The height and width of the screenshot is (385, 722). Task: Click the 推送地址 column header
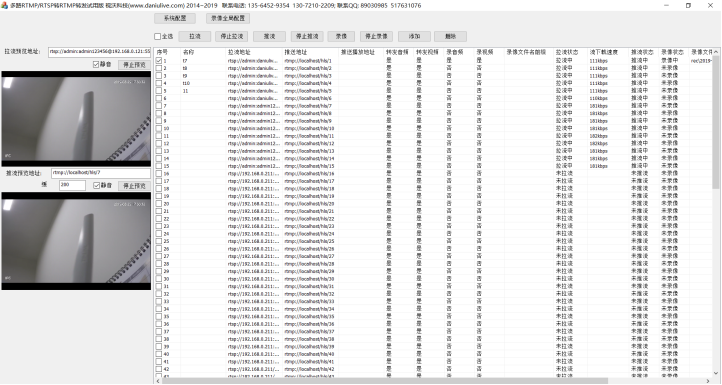coord(310,52)
